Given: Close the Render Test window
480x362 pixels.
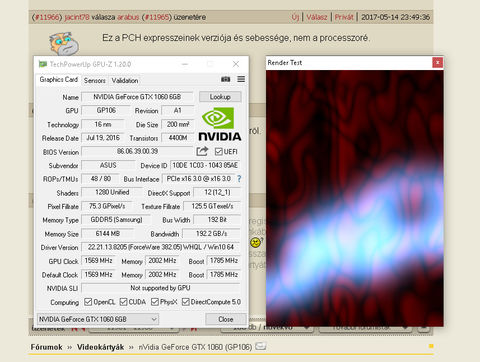Looking at the screenshot, I should (437, 62).
